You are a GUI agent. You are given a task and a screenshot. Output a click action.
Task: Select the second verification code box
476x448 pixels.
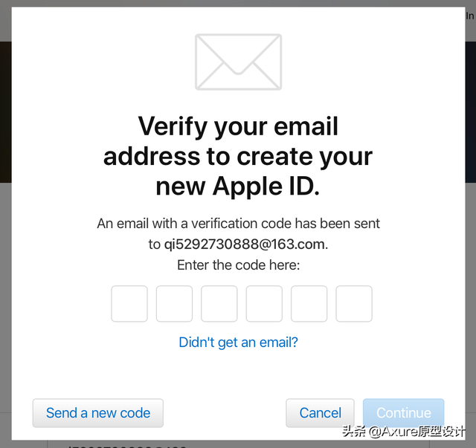[174, 304]
